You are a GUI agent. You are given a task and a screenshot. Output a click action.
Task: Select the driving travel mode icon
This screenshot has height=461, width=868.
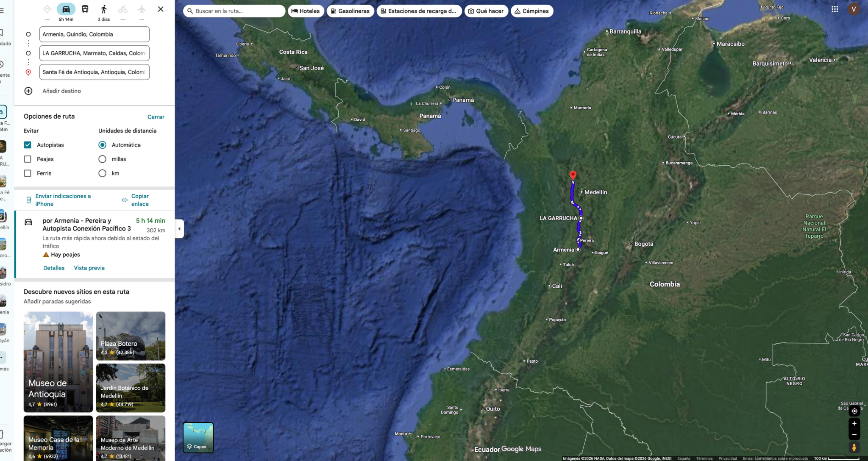point(66,9)
